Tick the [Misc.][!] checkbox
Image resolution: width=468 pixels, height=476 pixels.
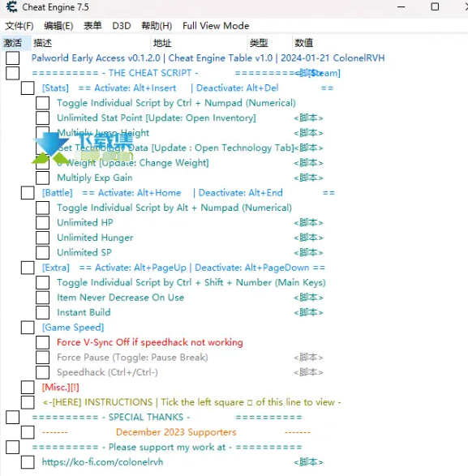coord(28,388)
